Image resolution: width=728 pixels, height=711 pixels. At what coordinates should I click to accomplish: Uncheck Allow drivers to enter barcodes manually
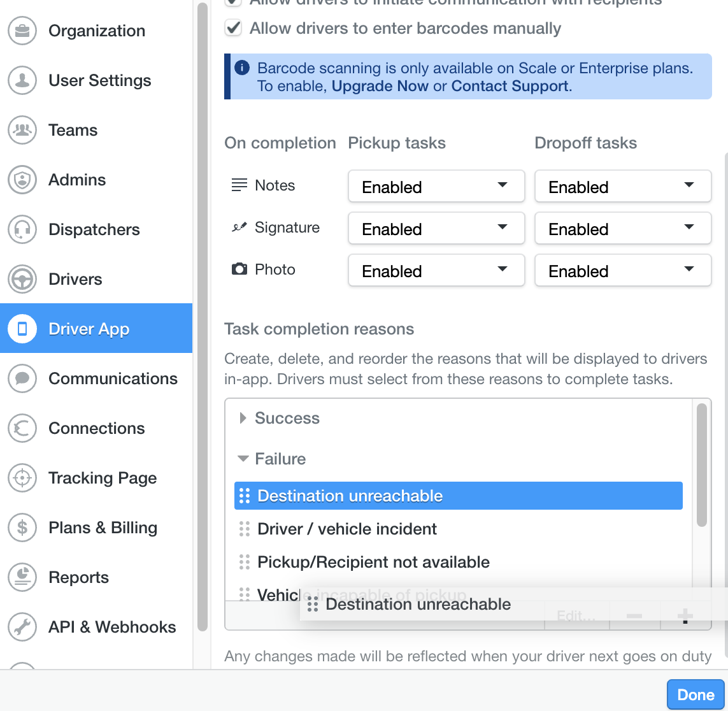[233, 28]
